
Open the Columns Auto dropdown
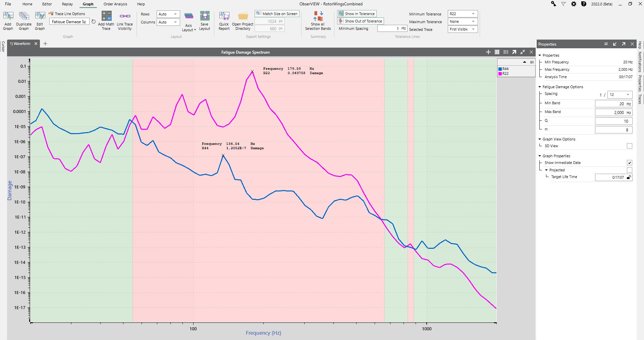(x=168, y=22)
